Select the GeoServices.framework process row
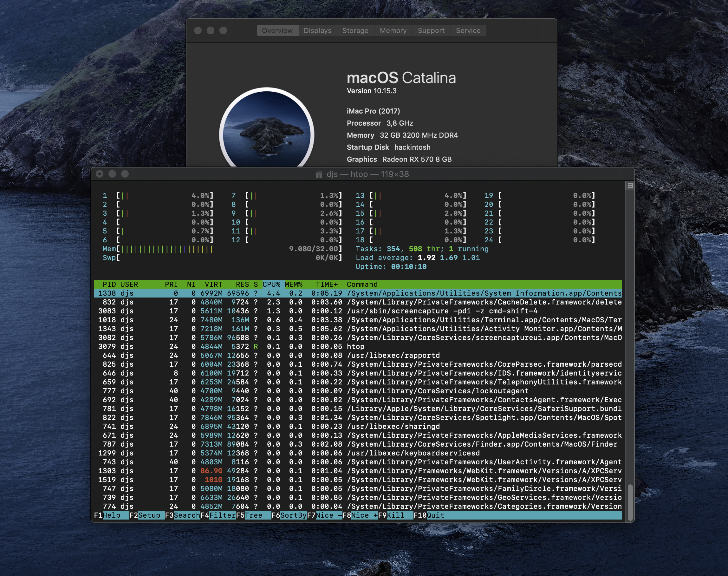The height and width of the screenshot is (576, 728). coord(358,497)
